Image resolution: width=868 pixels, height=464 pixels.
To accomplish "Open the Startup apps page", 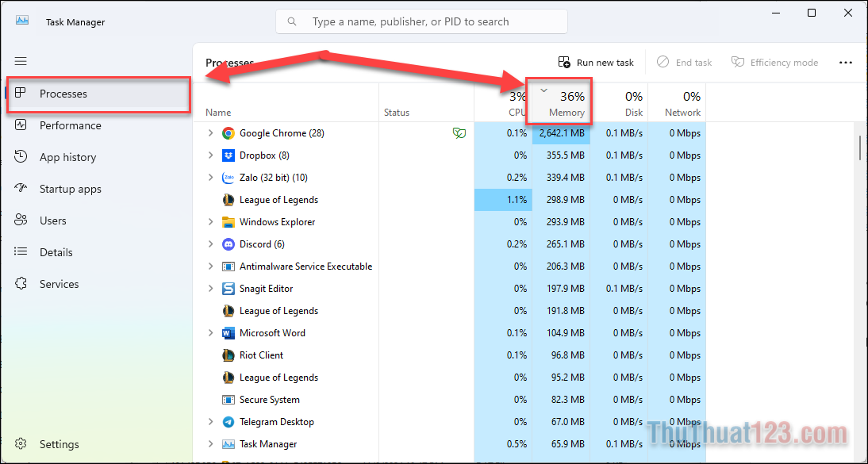I will pyautogui.click(x=98, y=189).
